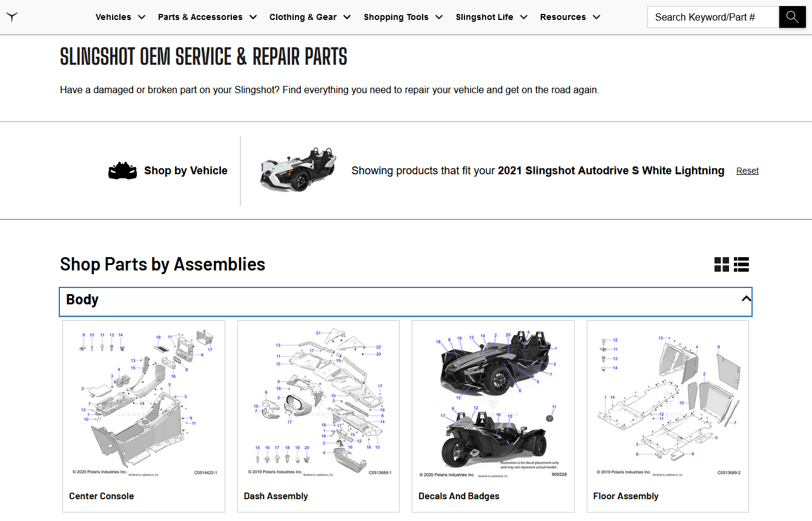The width and height of the screenshot is (812, 521).
Task: Click the Shop by Vehicle button
Action: point(185,171)
